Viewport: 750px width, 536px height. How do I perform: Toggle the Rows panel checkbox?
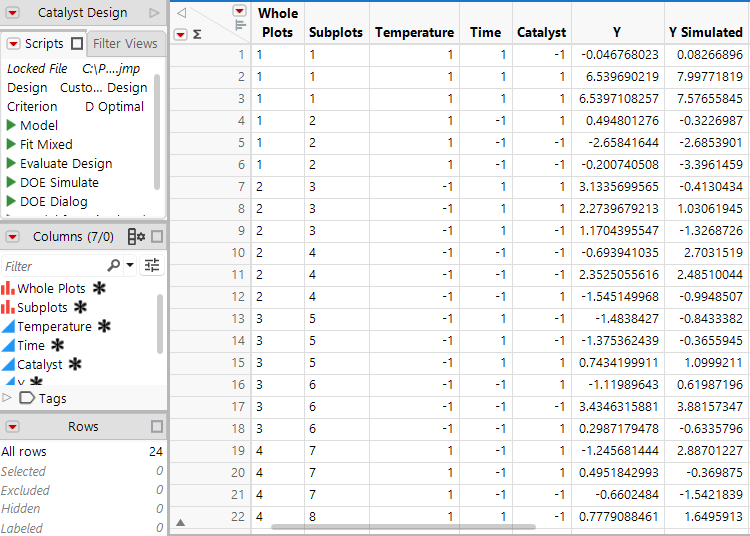pyautogui.click(x=157, y=427)
